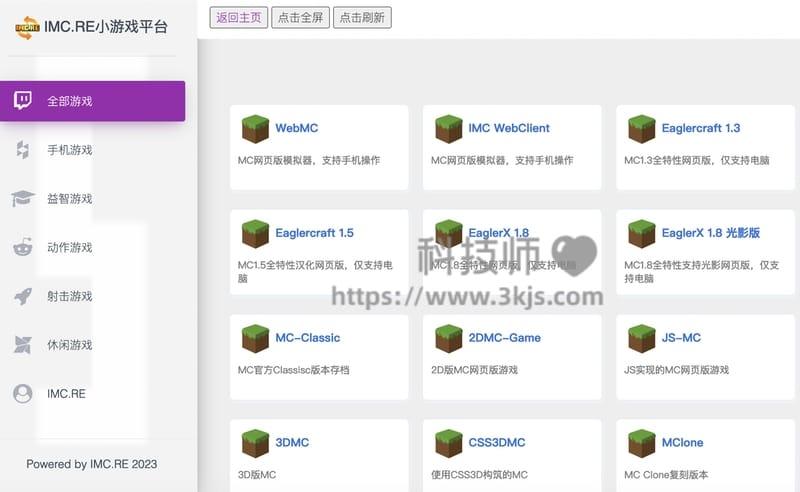The width and height of the screenshot is (800, 492).
Task: Click the grass block icon for EaglerX 1.8 光影版
Action: click(x=641, y=234)
